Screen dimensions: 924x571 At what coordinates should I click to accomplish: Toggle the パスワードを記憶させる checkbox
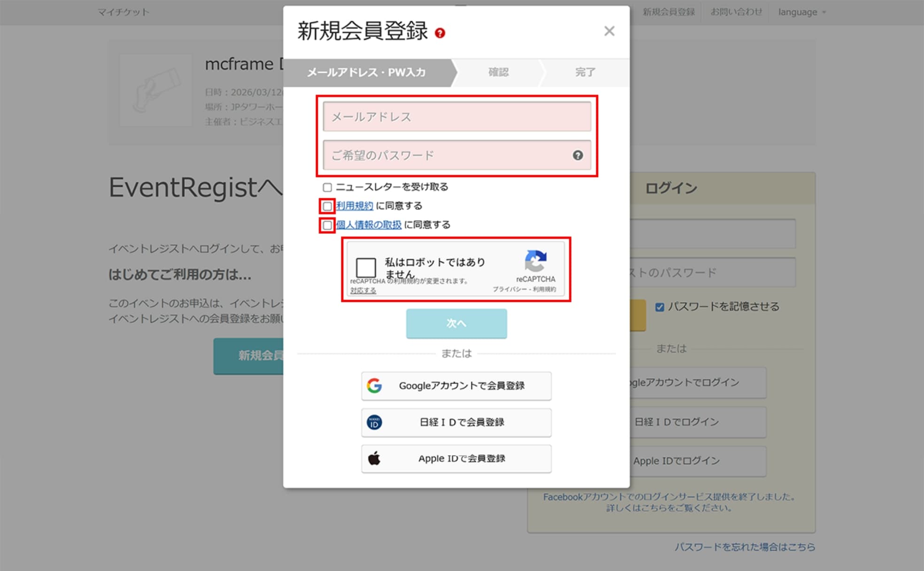(660, 307)
